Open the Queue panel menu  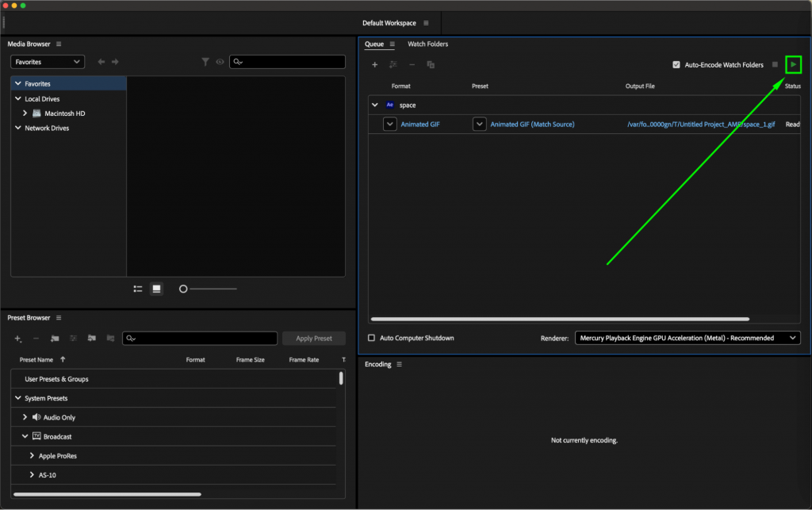coord(392,44)
